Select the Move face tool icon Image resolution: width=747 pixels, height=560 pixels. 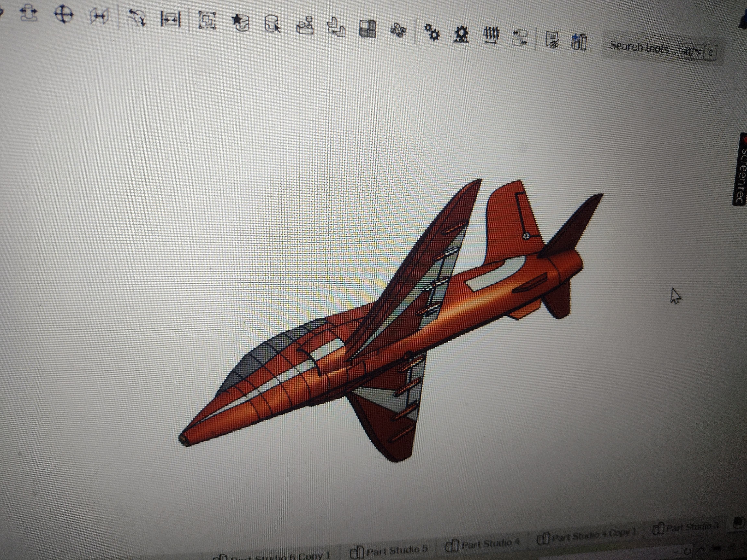pyautogui.click(x=29, y=13)
